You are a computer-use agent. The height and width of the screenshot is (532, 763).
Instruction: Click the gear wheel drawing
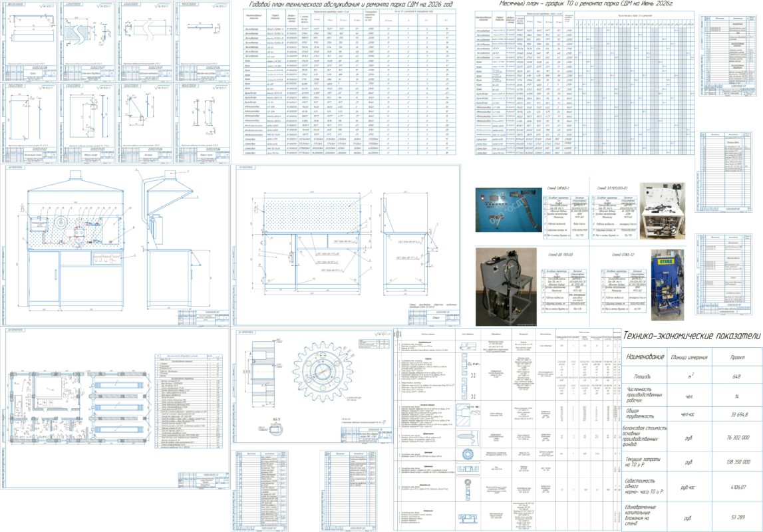[322, 372]
